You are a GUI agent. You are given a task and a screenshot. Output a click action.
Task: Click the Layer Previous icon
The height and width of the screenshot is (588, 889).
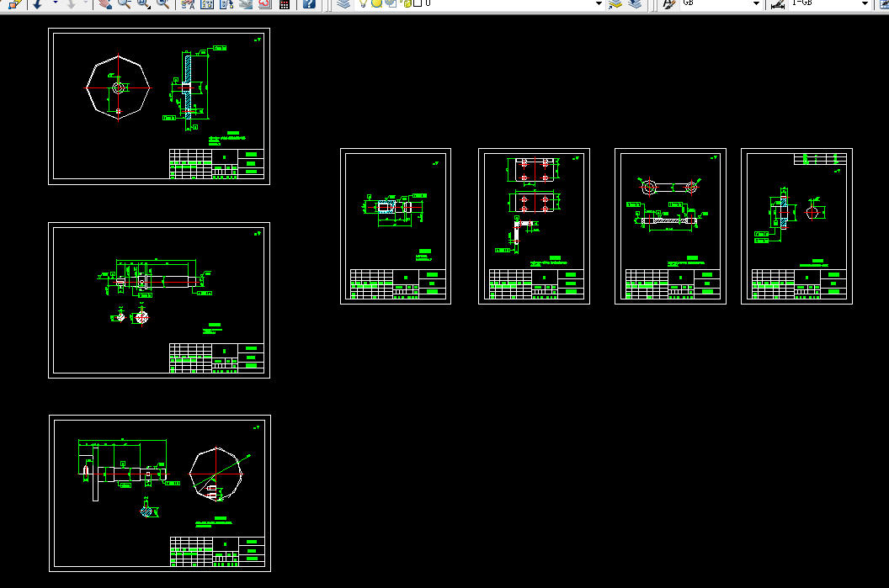[x=635, y=4]
